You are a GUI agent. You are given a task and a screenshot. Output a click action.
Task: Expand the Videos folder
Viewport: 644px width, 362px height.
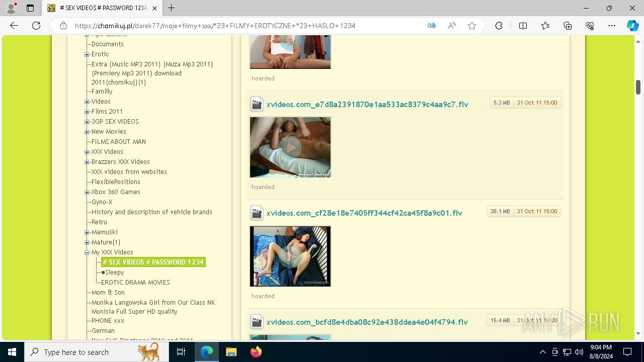pyautogui.click(x=87, y=102)
